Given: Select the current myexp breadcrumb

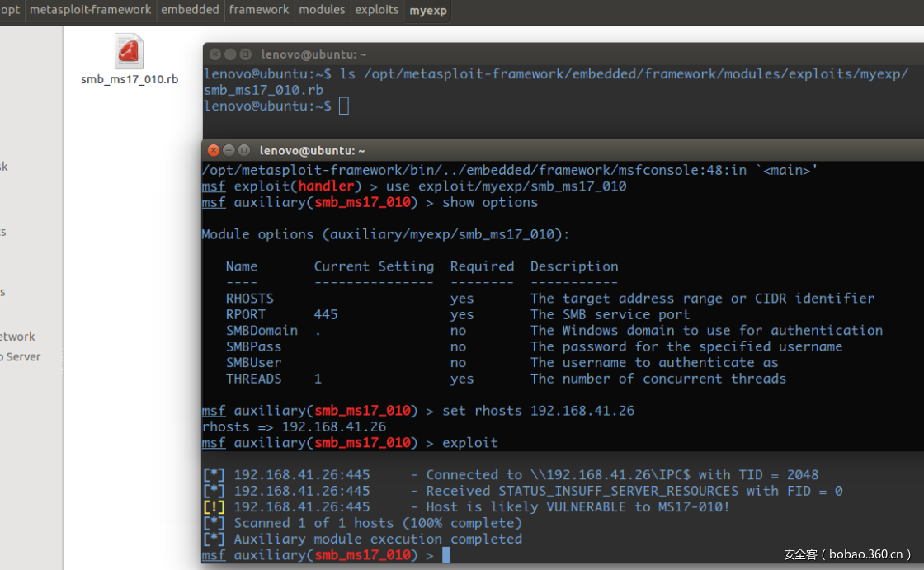Looking at the screenshot, I should tap(427, 11).
